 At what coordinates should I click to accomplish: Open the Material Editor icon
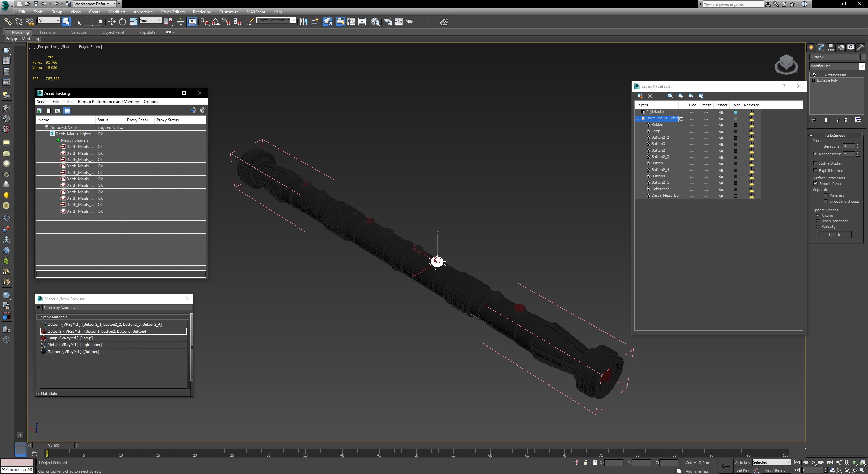[375, 22]
